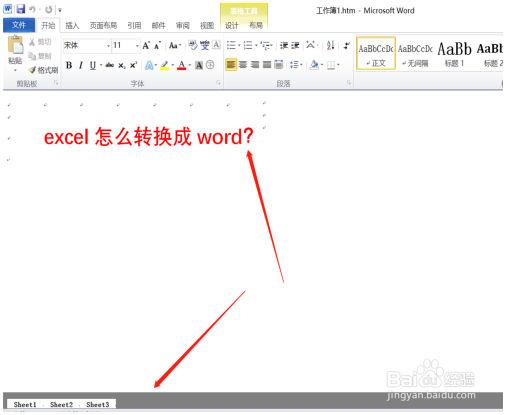The width and height of the screenshot is (506, 415).
Task: Click the Shading paint bucket icon
Action: [314, 64]
